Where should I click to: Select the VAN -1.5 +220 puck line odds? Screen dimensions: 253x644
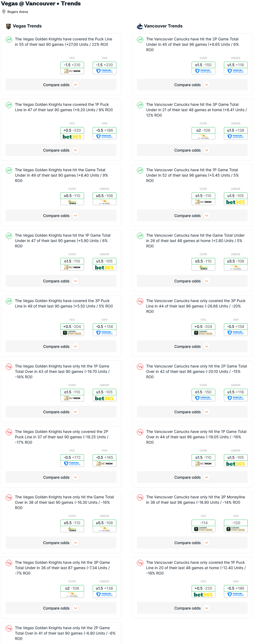(105, 65)
